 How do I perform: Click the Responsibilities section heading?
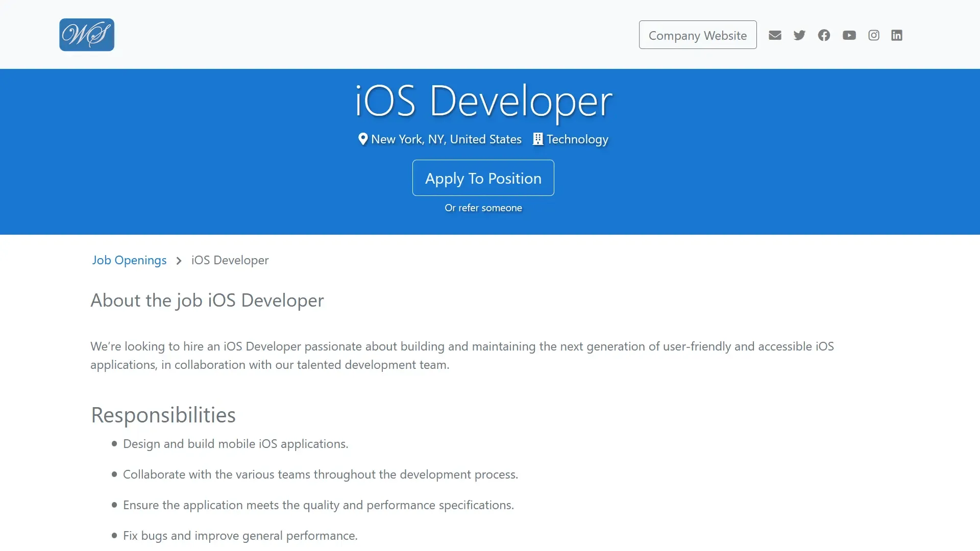click(163, 415)
